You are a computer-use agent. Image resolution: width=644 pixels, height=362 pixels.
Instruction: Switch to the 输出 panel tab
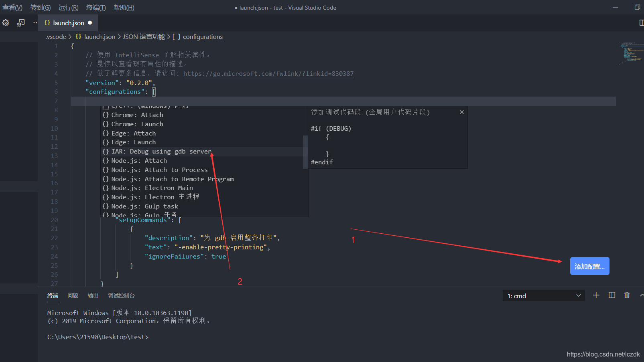coord(93,295)
